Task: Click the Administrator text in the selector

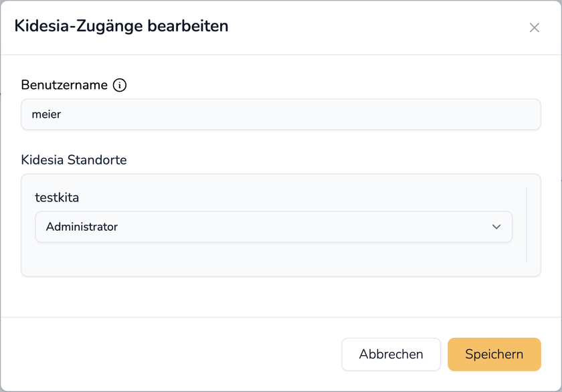Action: click(x=82, y=227)
